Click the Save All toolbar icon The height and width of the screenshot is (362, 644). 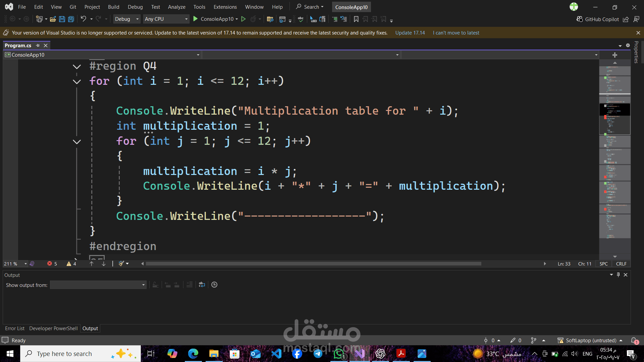pyautogui.click(x=71, y=19)
